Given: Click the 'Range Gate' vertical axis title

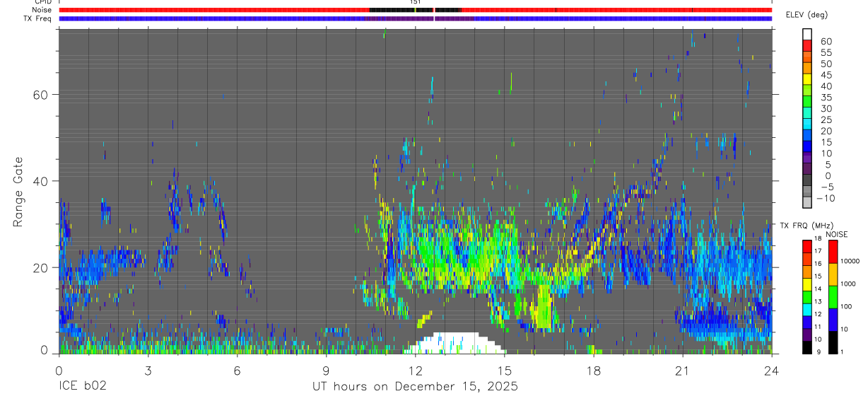Looking at the screenshot, I should click(18, 191).
